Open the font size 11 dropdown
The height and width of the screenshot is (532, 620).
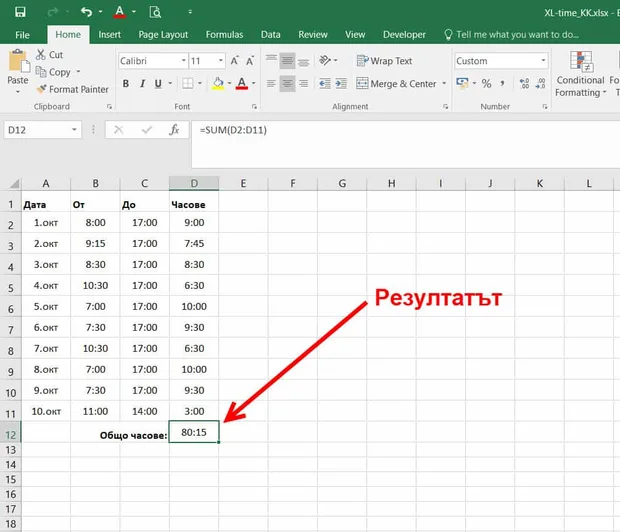(221, 61)
